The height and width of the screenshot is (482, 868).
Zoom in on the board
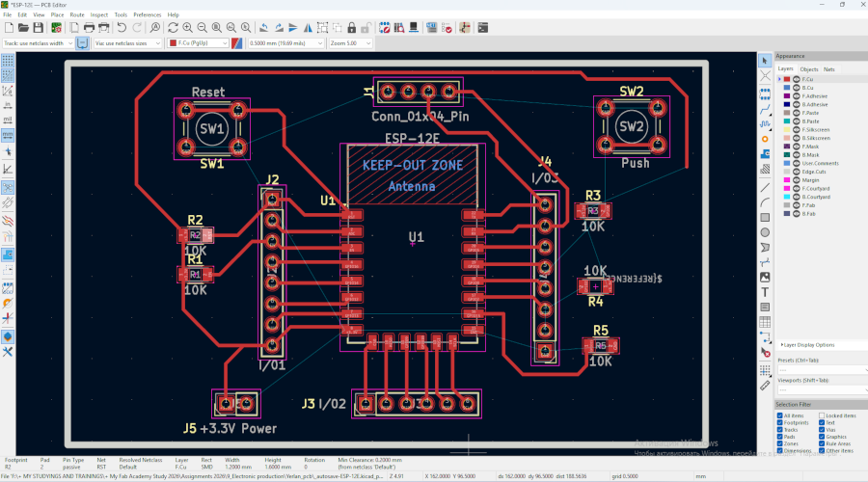[188, 28]
